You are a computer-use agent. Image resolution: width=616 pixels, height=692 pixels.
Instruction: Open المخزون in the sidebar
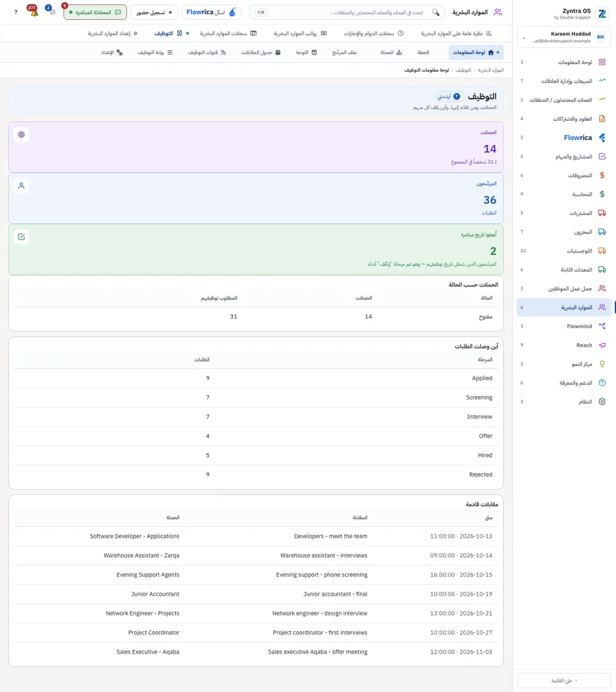[565, 232]
